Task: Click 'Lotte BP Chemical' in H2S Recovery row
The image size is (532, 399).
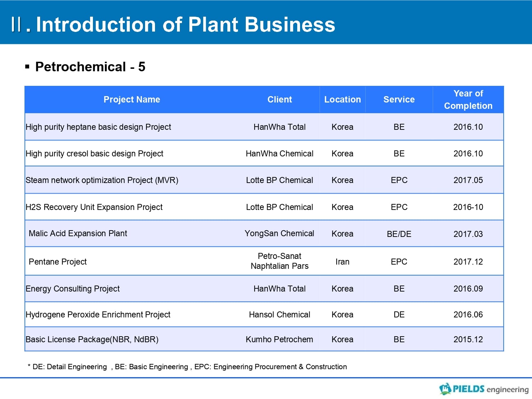Action: (279, 207)
